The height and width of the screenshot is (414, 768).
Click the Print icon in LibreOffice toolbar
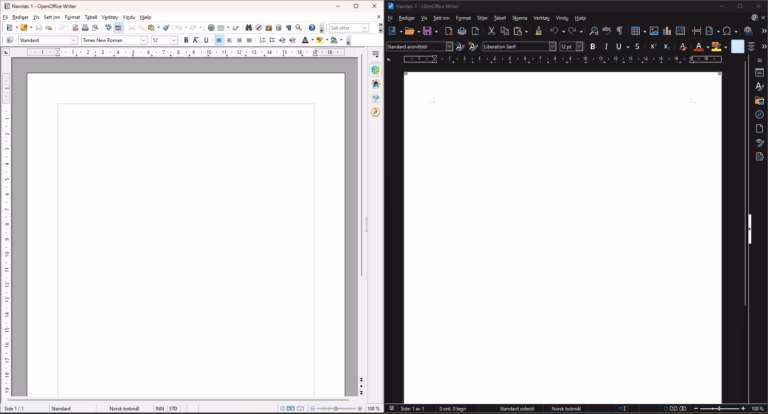point(461,31)
